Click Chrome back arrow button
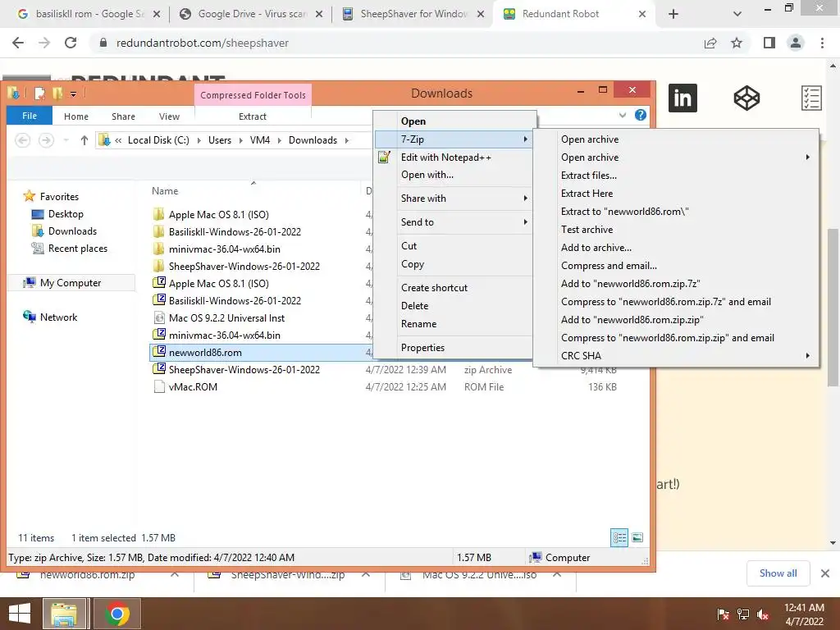Viewport: 840px width, 630px height. [18, 43]
